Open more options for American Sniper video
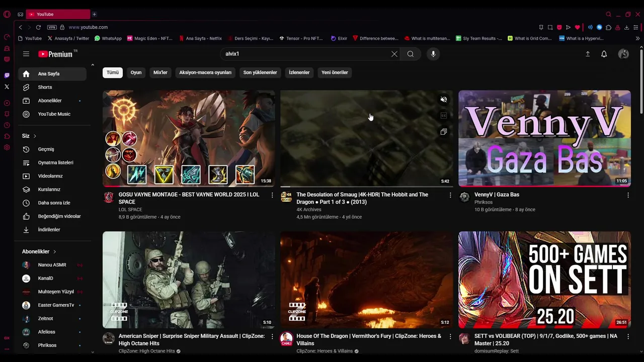 (272, 336)
